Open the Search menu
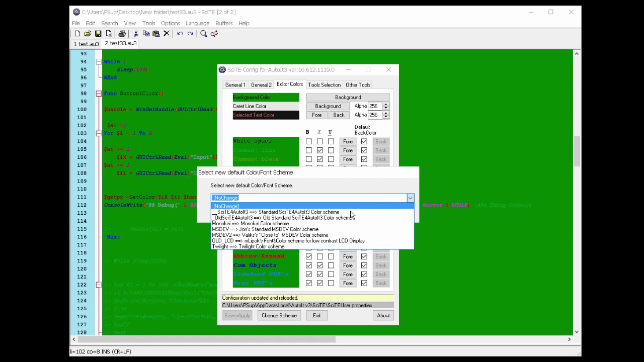Screen dimensions: 644x362 109,23
